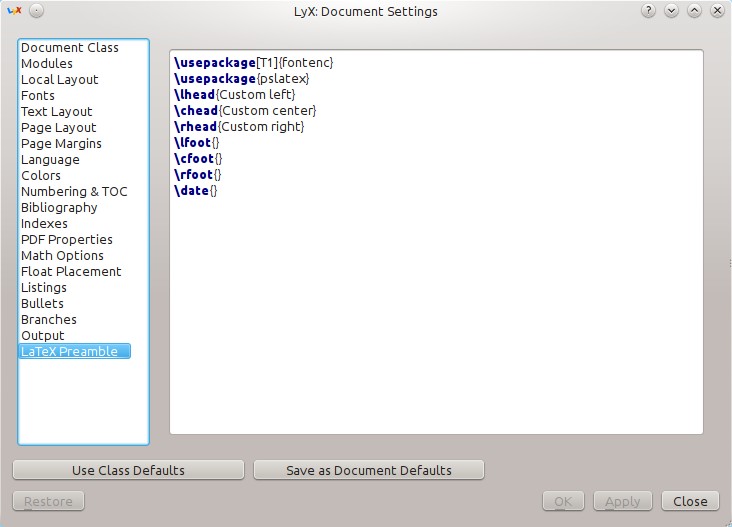Screen dimensions: 732x527
Task: Close dialog using title bar X icon
Action: [718, 10]
